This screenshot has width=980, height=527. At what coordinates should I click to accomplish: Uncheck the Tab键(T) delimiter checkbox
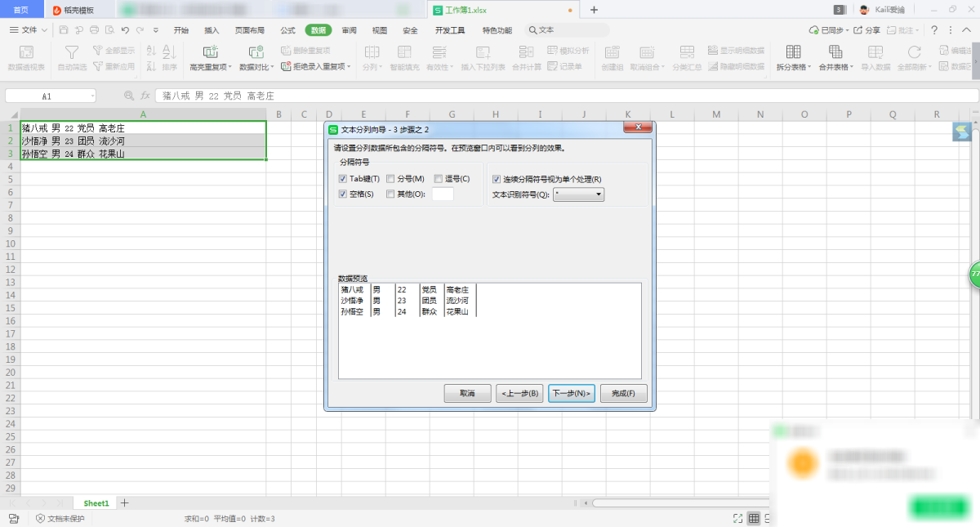pyautogui.click(x=343, y=179)
